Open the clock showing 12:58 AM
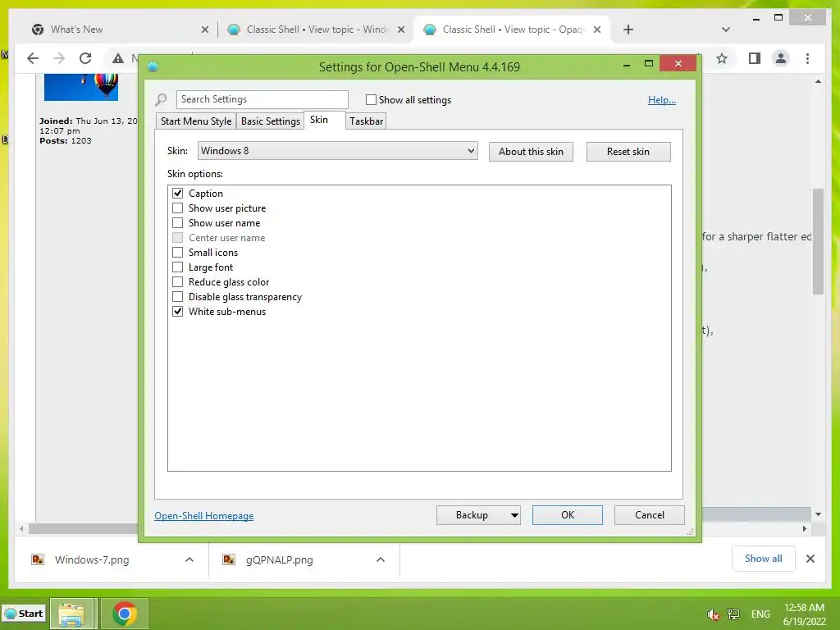Viewport: 840px width, 630px height. click(x=804, y=614)
